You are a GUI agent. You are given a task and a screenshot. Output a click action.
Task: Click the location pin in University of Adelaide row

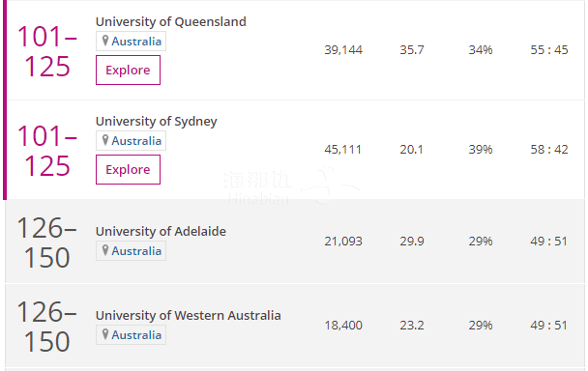tap(105, 250)
